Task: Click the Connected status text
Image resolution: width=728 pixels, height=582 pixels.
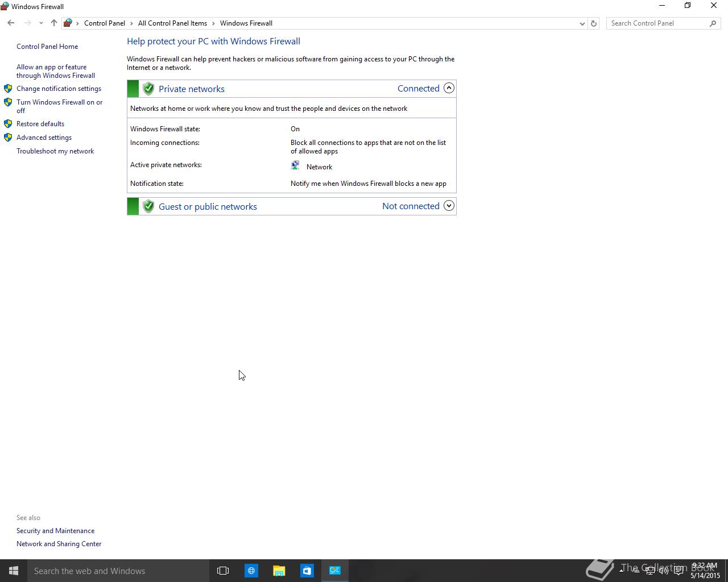Action: point(419,88)
